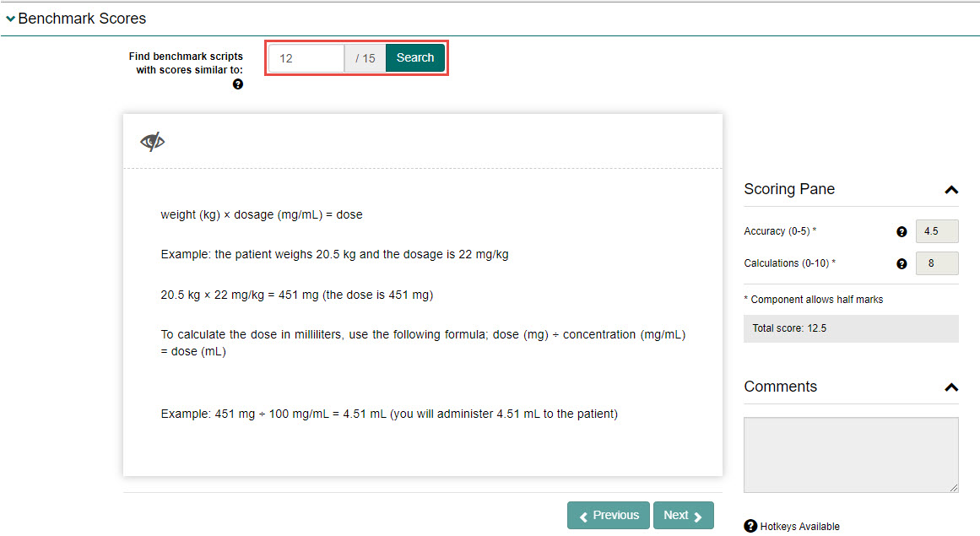This screenshot has width=980, height=536.
Task: Collapse the Benchmark Scores section chevron
Action: (10, 19)
